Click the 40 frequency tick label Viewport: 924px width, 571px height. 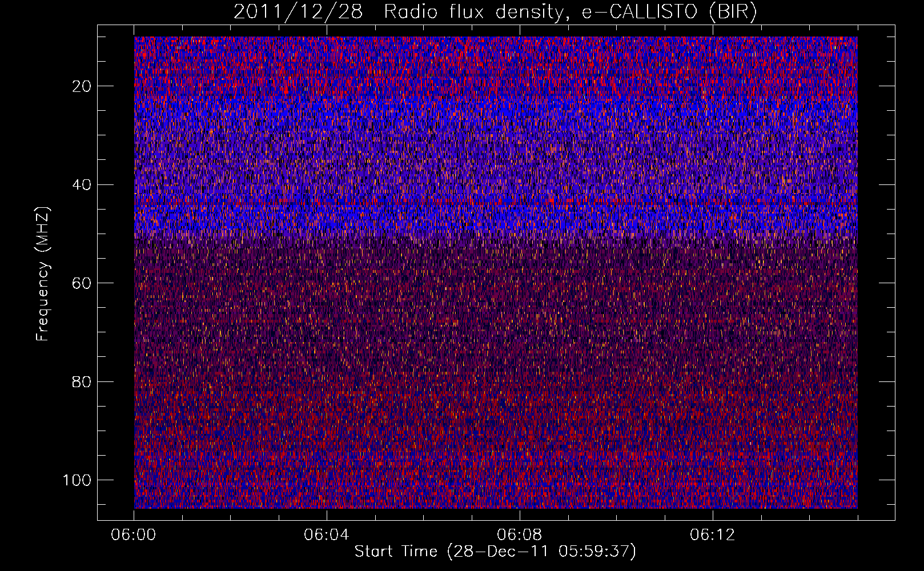pos(81,185)
